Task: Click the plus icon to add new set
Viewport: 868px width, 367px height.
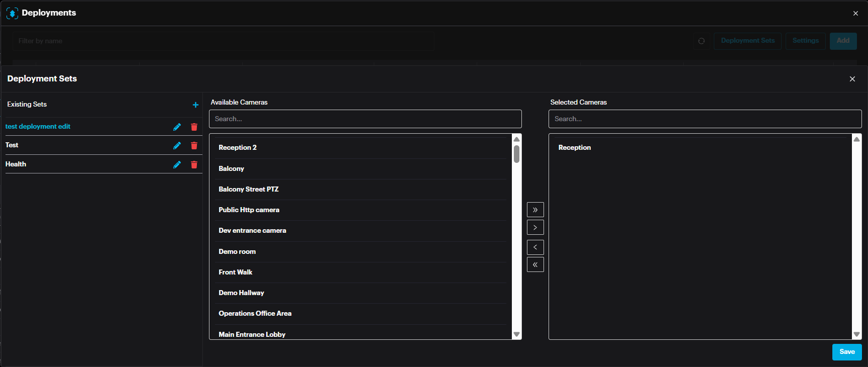Action: point(195,105)
